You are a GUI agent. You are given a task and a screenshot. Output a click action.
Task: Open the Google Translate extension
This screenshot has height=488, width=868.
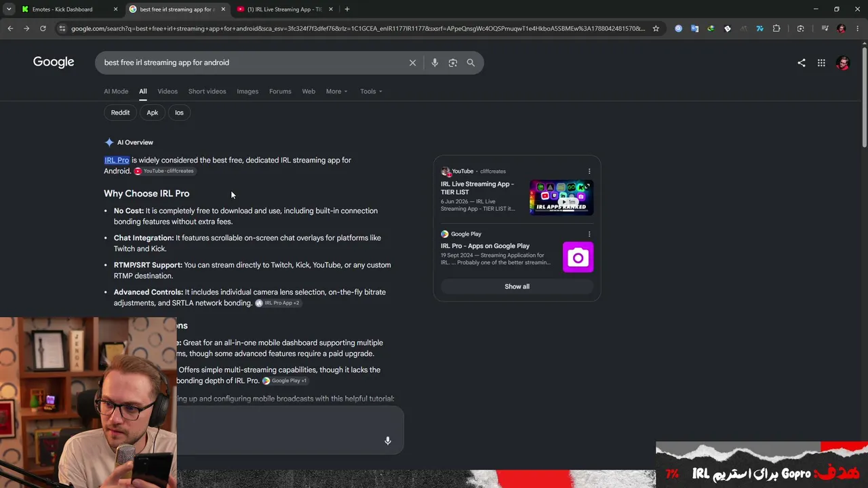(x=694, y=28)
